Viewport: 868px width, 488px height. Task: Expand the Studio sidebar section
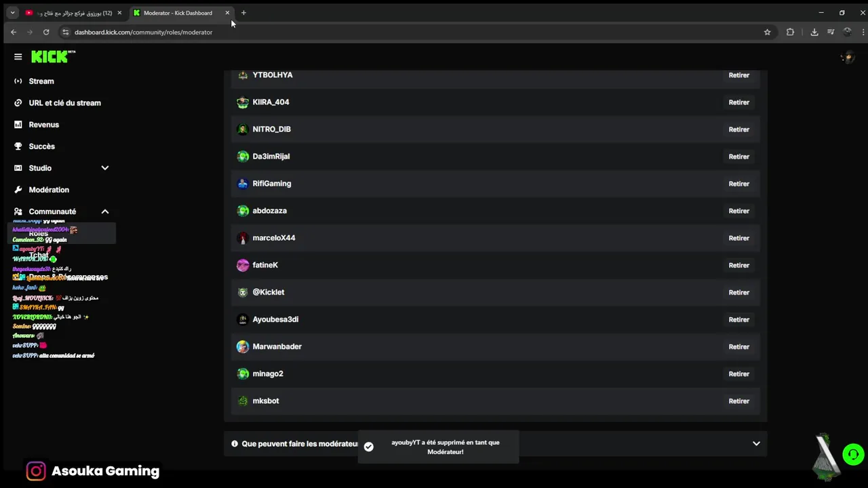pos(104,168)
